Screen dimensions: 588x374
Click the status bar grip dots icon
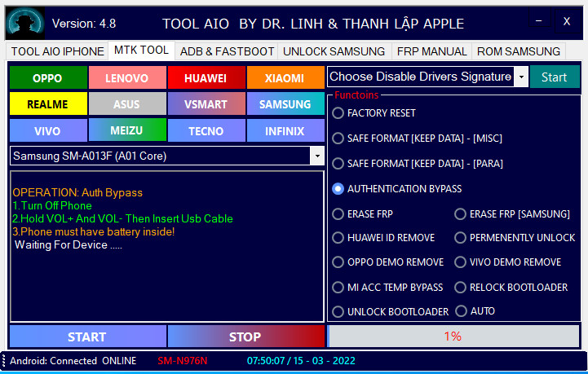(3, 360)
